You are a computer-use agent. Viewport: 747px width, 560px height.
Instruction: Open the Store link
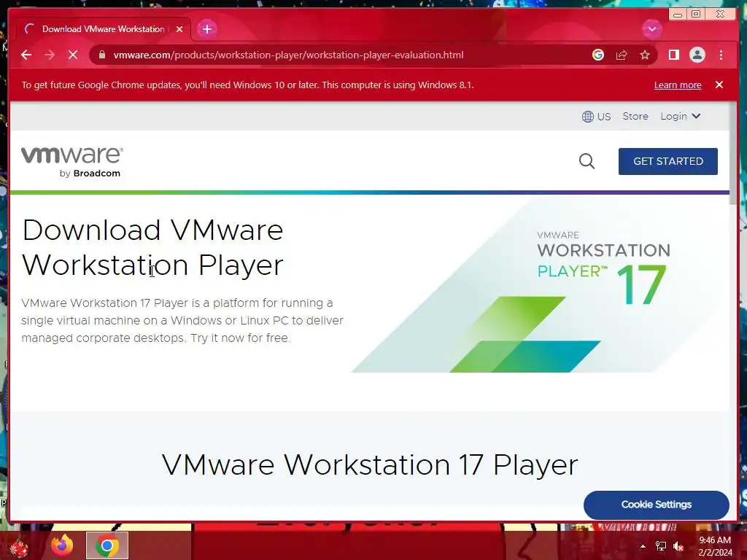pyautogui.click(x=635, y=116)
